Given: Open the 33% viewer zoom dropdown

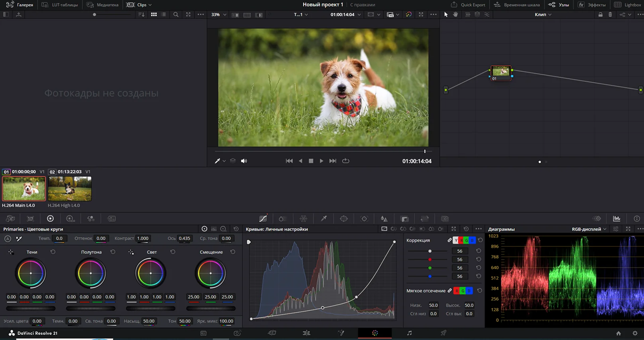Looking at the screenshot, I should point(218,14).
